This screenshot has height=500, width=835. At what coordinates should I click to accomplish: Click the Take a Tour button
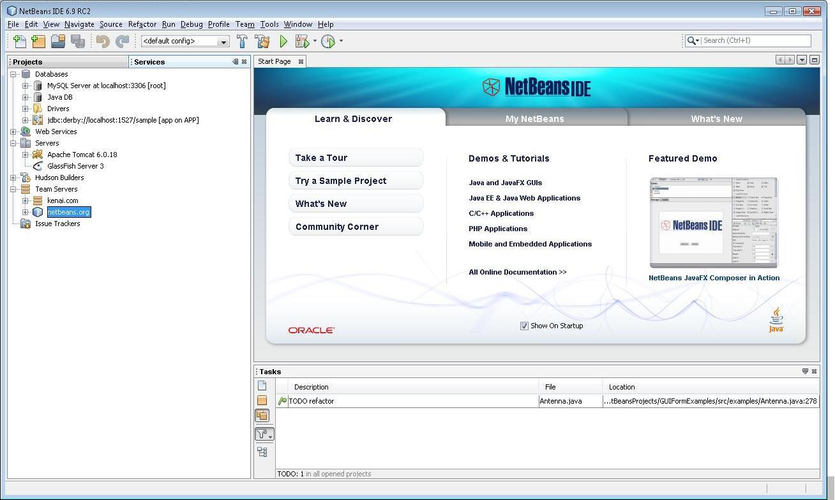point(356,158)
